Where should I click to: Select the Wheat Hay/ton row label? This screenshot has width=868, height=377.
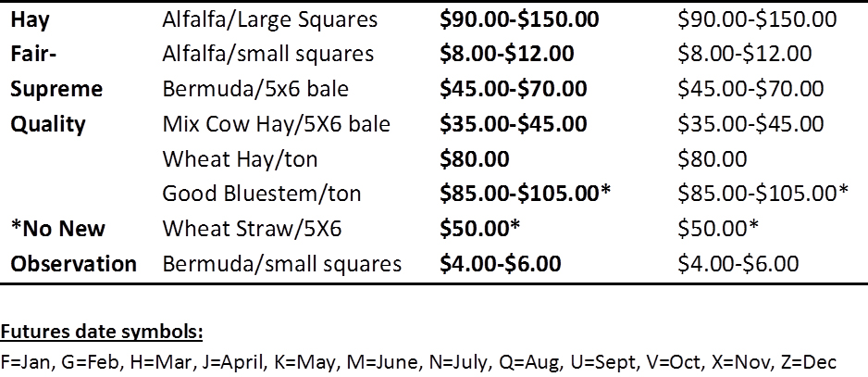(x=240, y=159)
